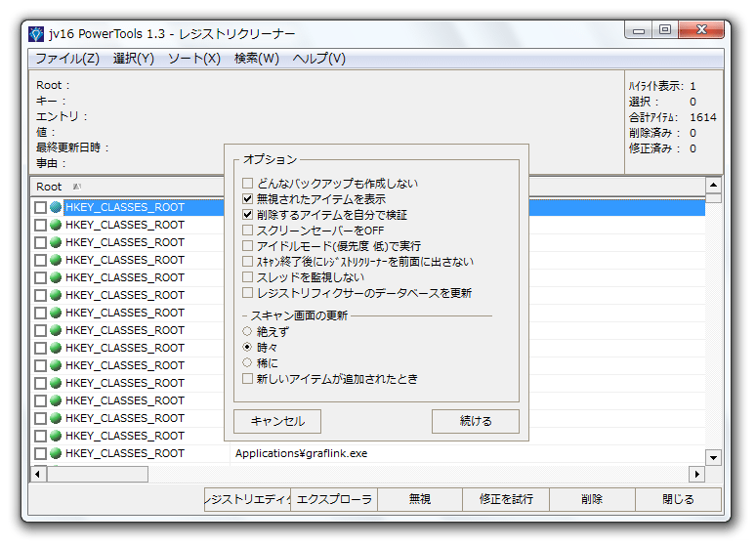Screen dimensions: 756x546
Task: Tick スクリーンセーバーをOFF checkbox
Action: click(247, 231)
